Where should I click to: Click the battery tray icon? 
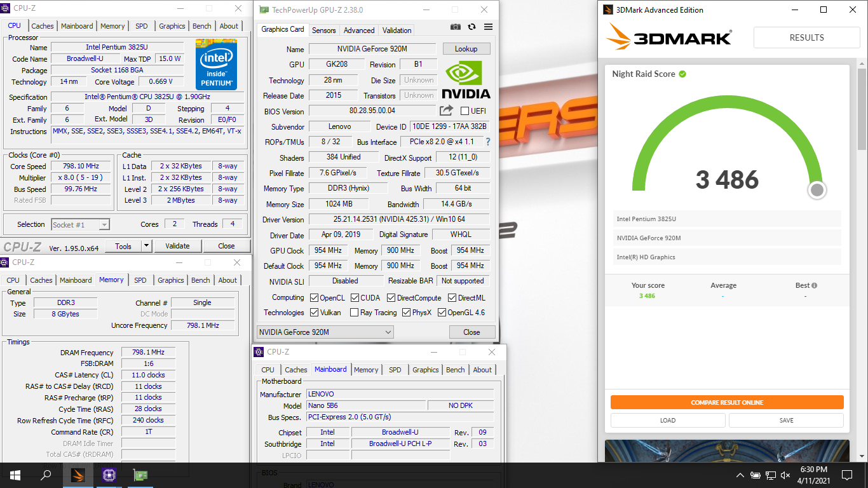(x=756, y=475)
